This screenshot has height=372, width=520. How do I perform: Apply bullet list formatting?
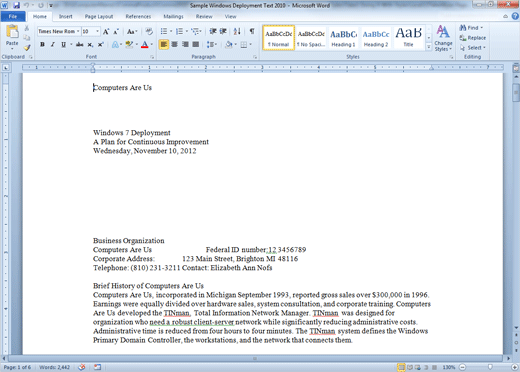(x=164, y=31)
